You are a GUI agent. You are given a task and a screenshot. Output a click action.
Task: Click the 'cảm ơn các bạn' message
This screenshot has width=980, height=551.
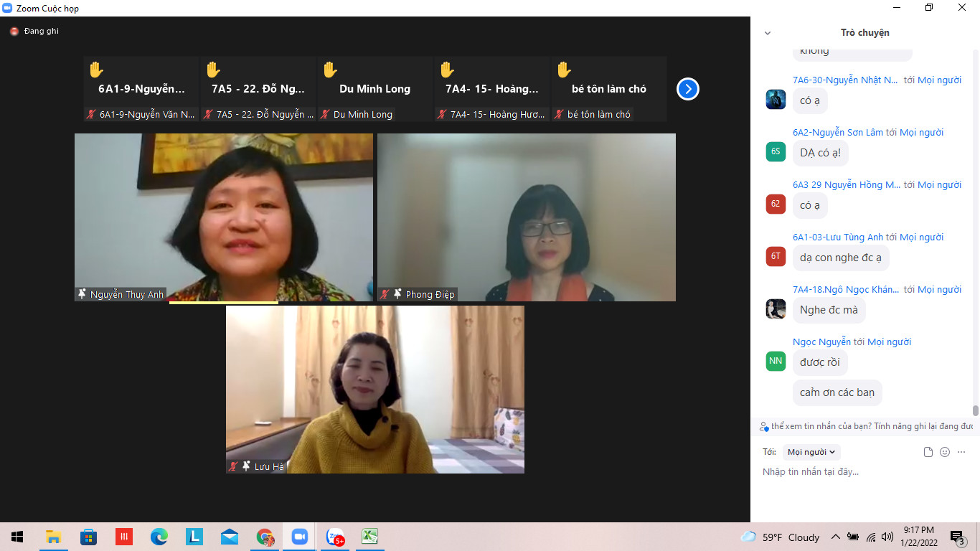coord(837,392)
